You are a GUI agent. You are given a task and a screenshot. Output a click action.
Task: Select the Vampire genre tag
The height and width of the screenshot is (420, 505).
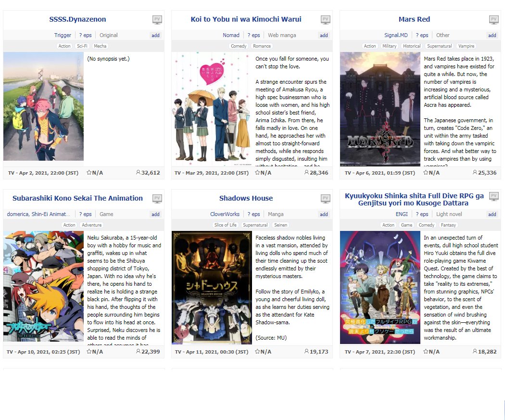[x=467, y=46]
